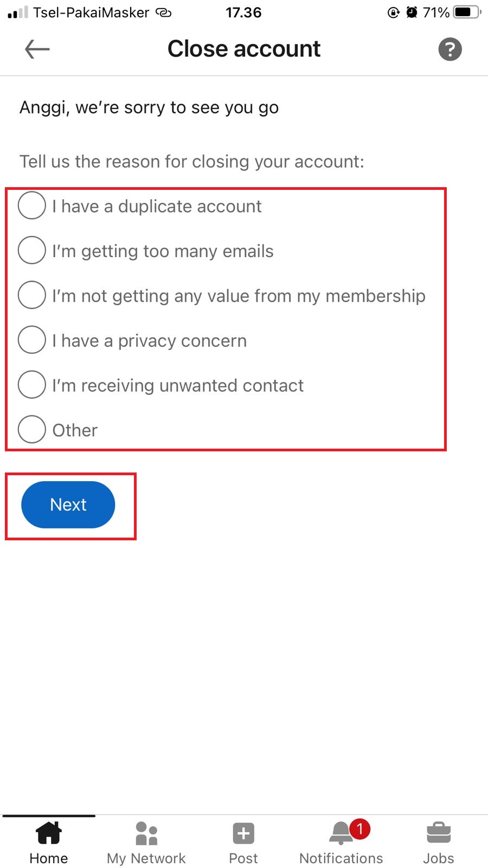Click the blue Next button
Screen dimensions: 488x868
pyautogui.click(x=68, y=505)
